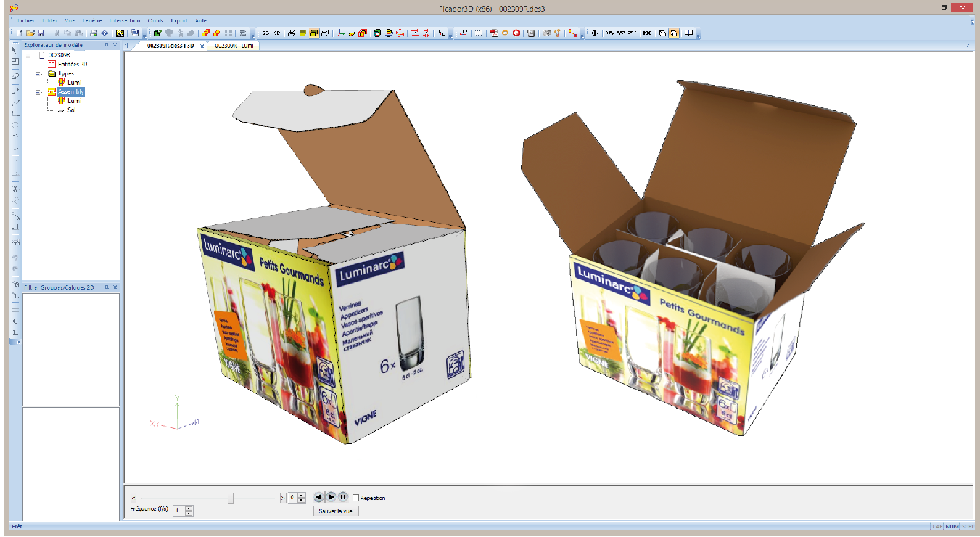Collapse the 002309R root tree node
Image resolution: width=980 pixels, height=537 pixels.
(x=28, y=55)
